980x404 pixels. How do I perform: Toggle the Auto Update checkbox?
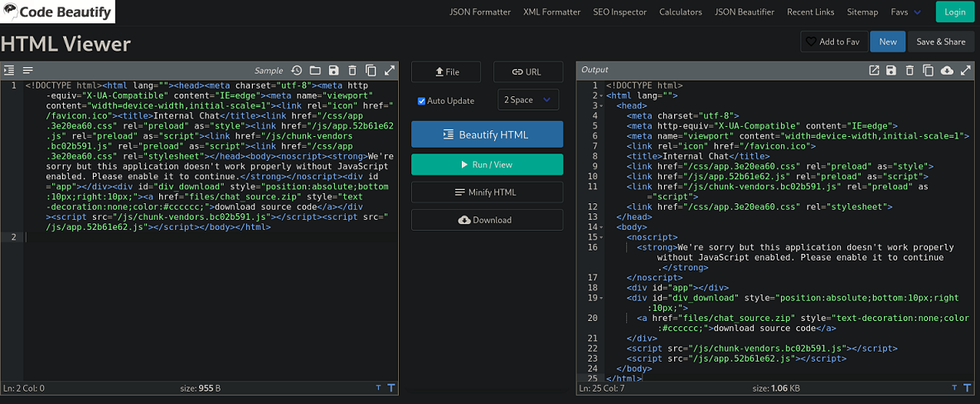(x=421, y=101)
